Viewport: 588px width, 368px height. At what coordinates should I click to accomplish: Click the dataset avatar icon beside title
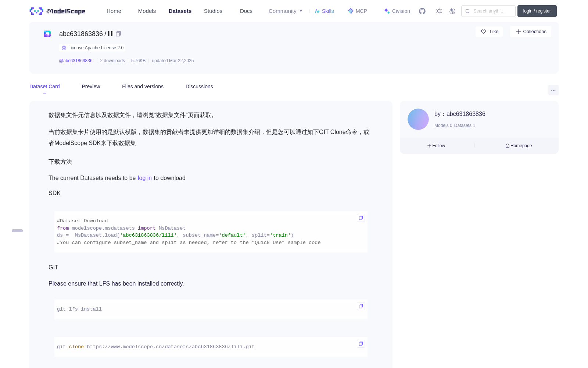pyautogui.click(x=47, y=34)
